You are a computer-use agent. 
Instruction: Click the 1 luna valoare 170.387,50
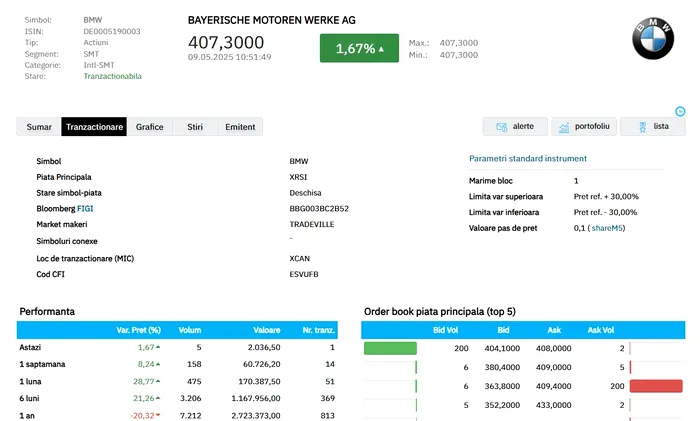point(259,381)
